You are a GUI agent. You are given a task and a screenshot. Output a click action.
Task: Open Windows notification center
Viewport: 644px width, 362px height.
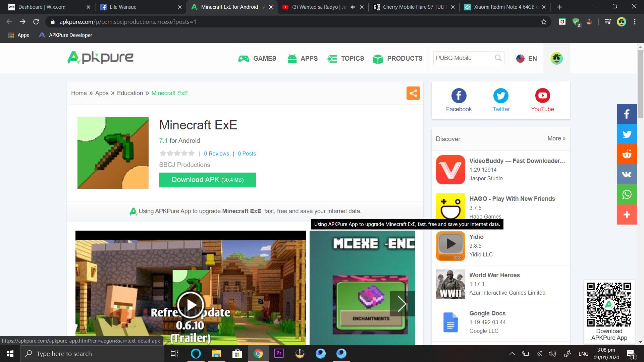coord(630,354)
